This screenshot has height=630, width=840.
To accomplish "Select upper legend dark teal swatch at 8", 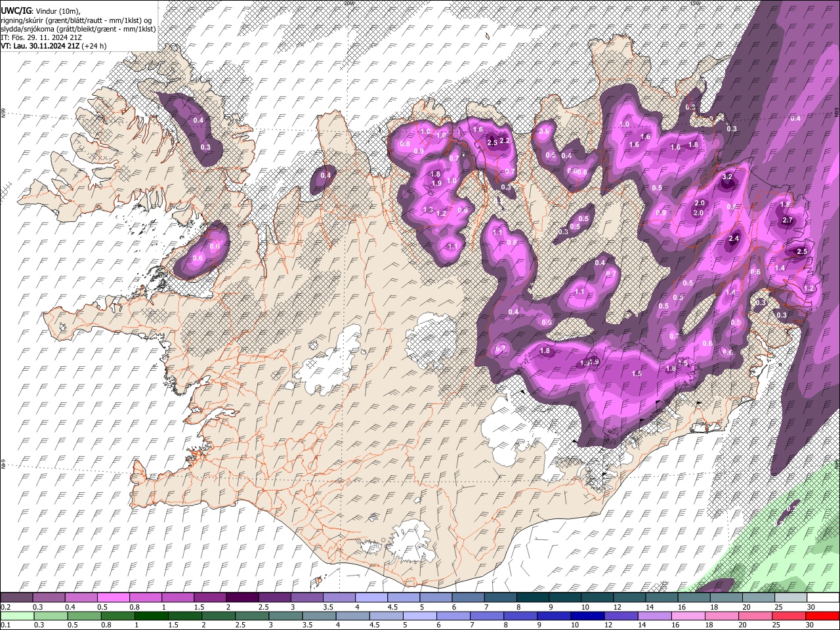I will tap(532, 598).
